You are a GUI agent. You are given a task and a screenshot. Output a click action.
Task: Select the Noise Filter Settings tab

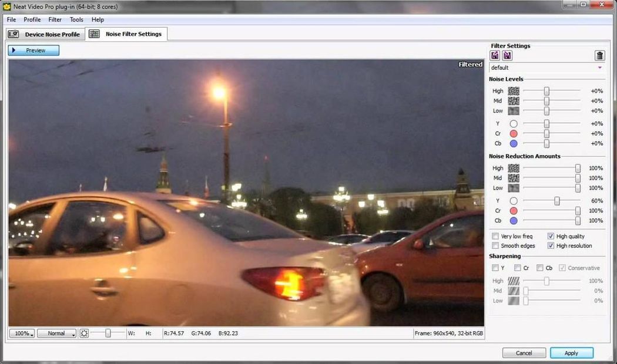pos(126,34)
